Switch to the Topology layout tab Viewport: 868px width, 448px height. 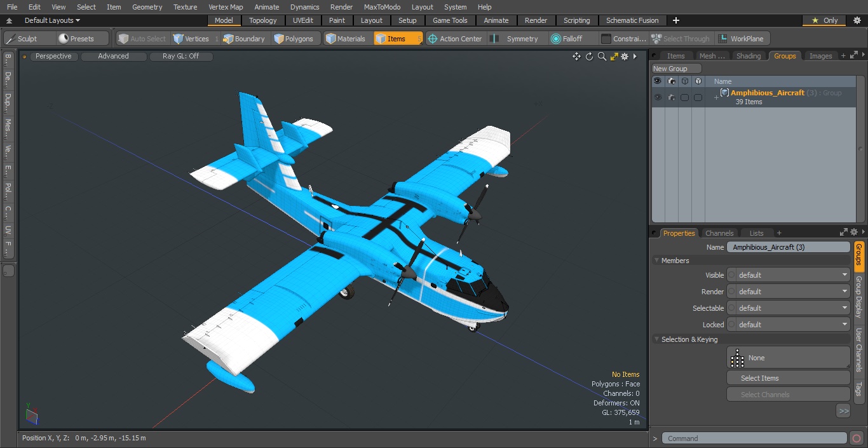click(x=263, y=20)
